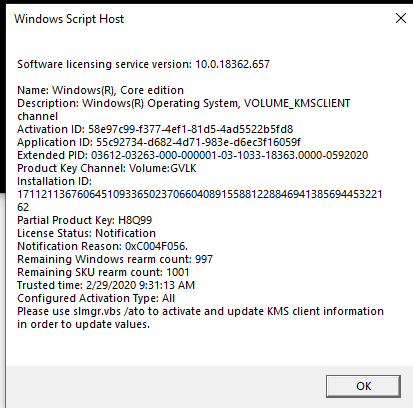
Task: Click the Product Key Channel: Volume:GVLK line
Action: (107, 168)
